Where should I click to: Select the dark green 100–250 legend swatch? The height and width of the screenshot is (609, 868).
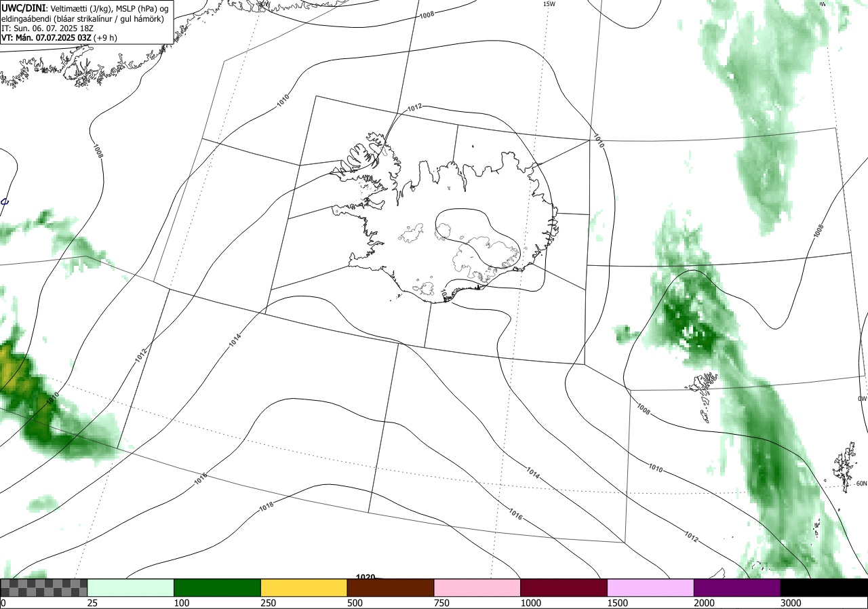[x=218, y=587]
